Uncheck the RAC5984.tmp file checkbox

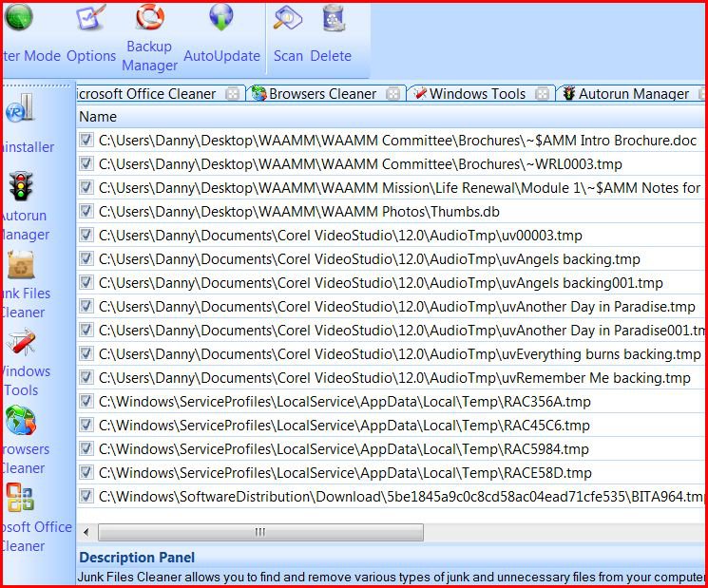(86, 448)
